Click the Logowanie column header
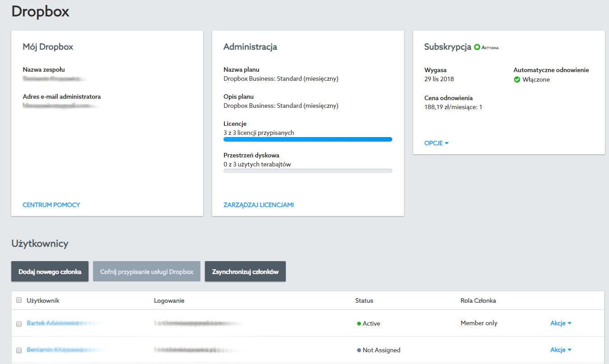The image size is (609, 364). pos(169,300)
